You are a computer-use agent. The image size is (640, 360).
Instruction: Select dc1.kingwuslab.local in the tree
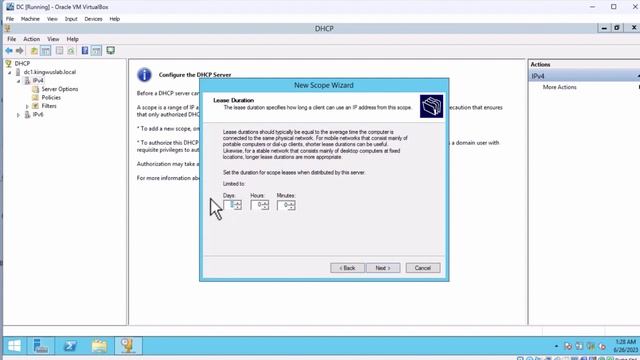coord(49,72)
